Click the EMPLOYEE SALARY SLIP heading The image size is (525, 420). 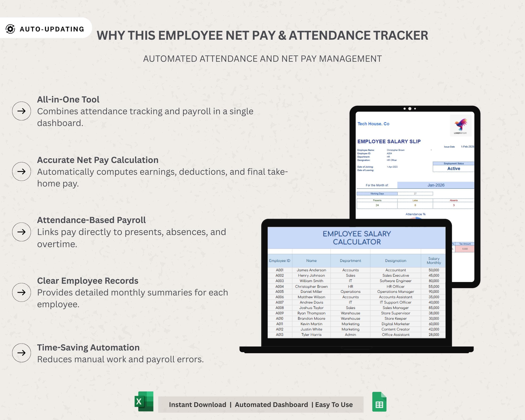[389, 142]
